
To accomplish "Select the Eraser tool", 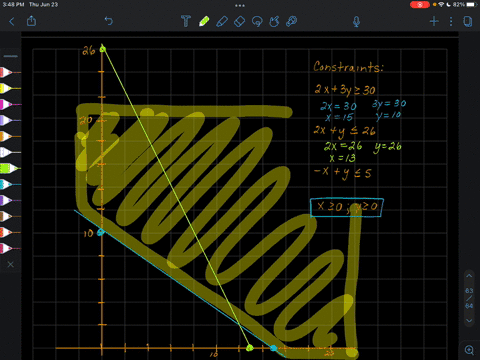I will click(x=239, y=22).
